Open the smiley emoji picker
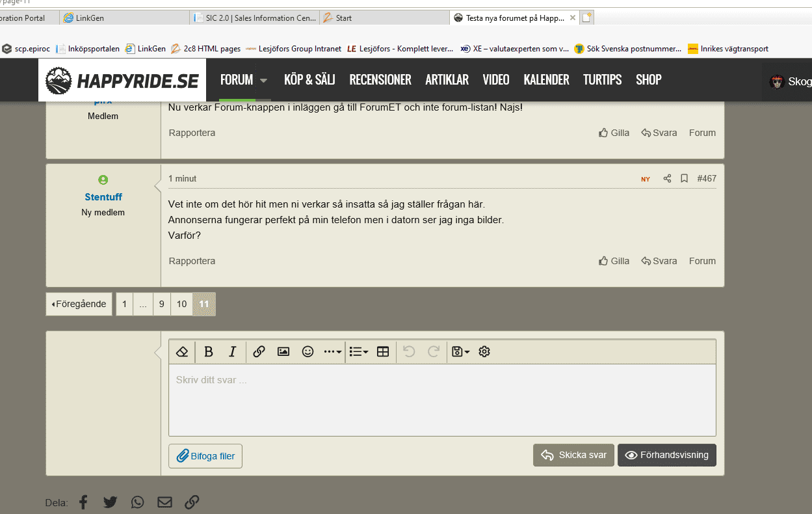Viewport: 812px width, 514px height. click(x=308, y=352)
